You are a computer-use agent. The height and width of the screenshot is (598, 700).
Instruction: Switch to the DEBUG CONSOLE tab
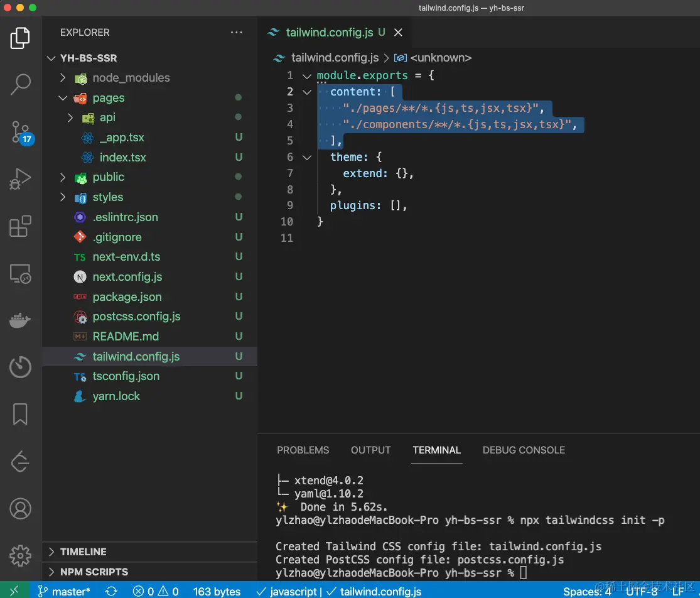pos(524,450)
